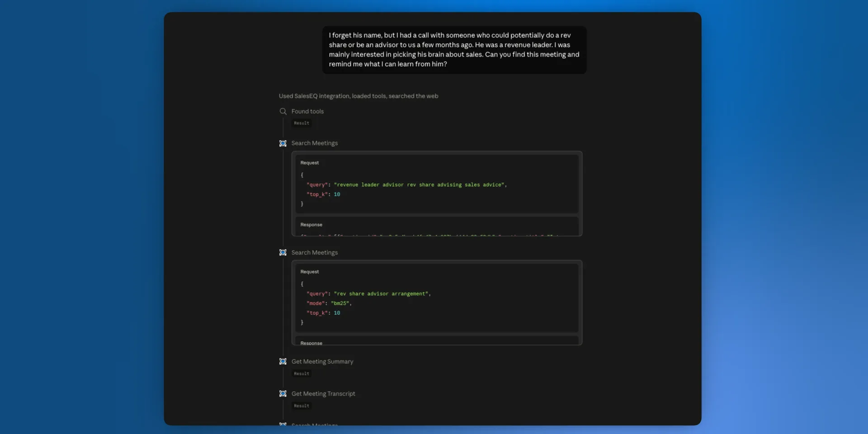Click the user message bubble about rev share
The height and width of the screenshot is (434, 868).
[454, 50]
